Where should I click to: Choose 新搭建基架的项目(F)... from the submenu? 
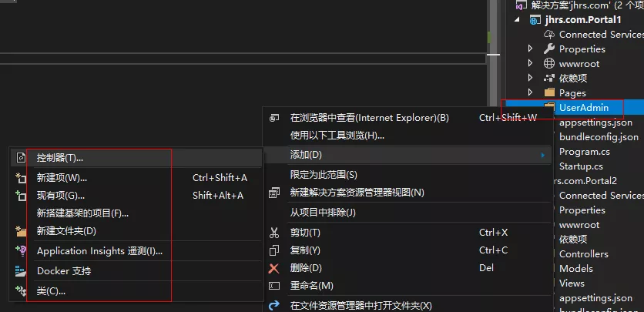coord(136,213)
